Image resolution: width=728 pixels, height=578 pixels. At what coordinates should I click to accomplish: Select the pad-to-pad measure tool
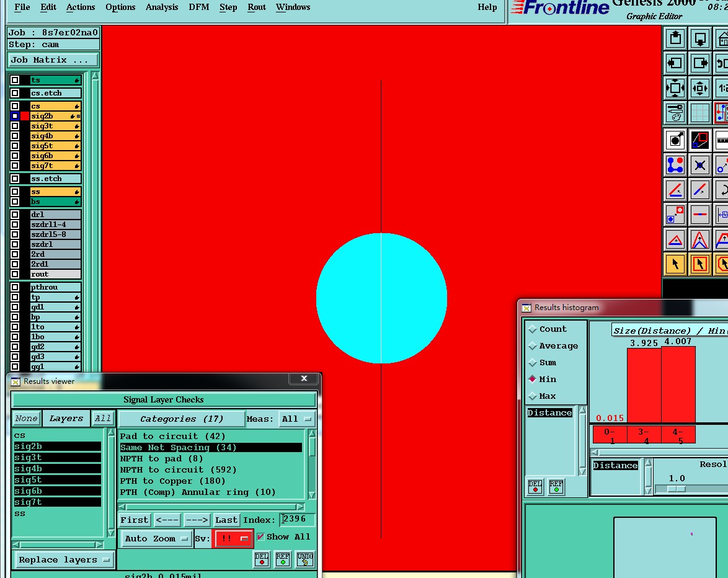[x=675, y=215]
